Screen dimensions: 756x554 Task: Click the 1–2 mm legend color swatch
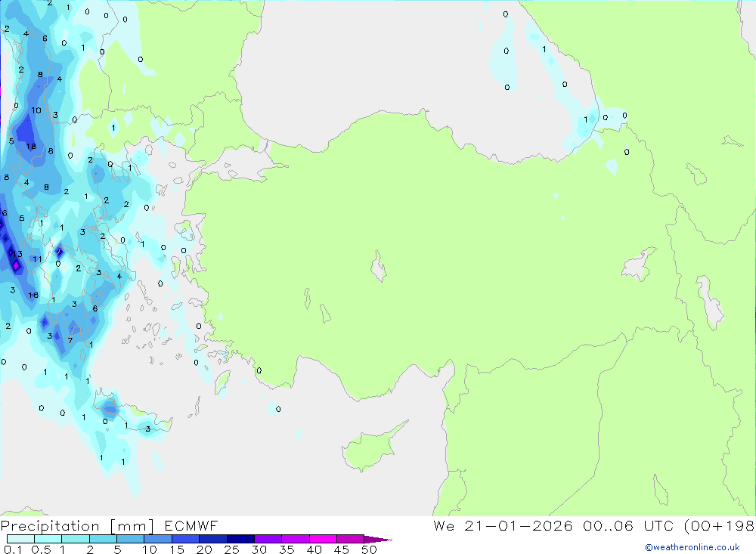coord(76,539)
